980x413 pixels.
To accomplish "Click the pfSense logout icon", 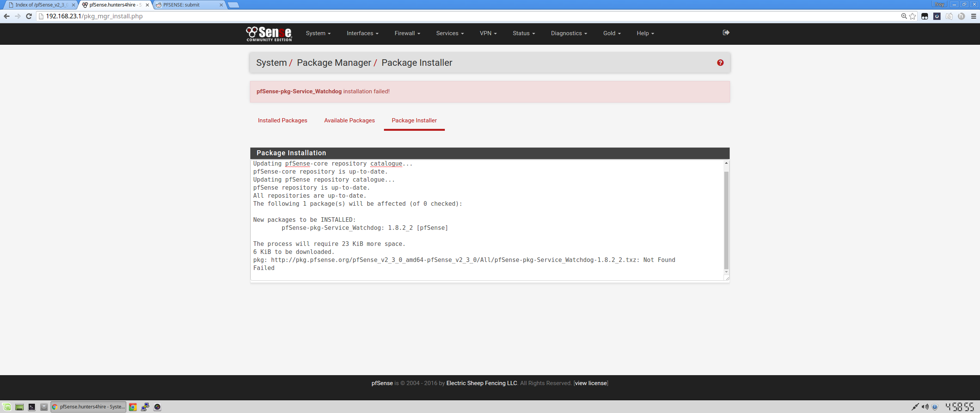I will coord(726,33).
